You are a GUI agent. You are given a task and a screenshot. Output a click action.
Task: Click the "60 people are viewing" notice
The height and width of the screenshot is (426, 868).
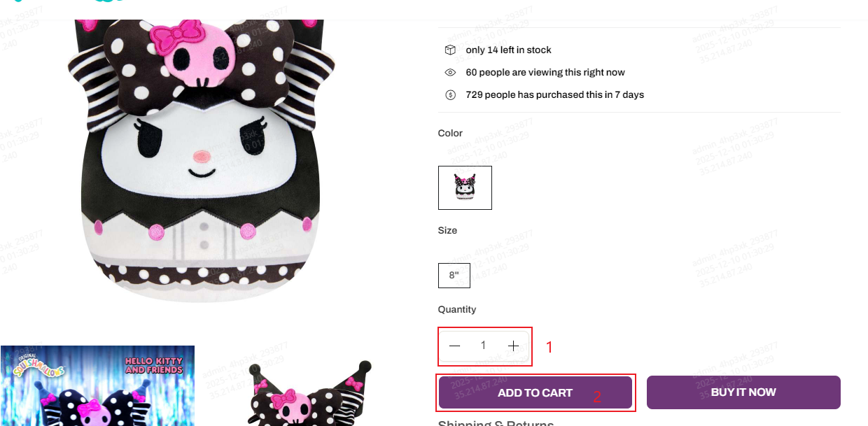(x=545, y=72)
